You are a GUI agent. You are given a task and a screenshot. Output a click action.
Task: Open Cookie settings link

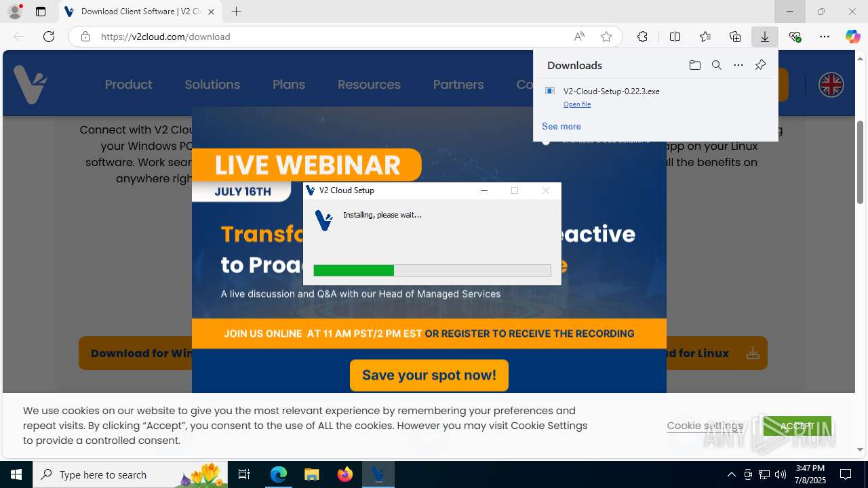(705, 426)
